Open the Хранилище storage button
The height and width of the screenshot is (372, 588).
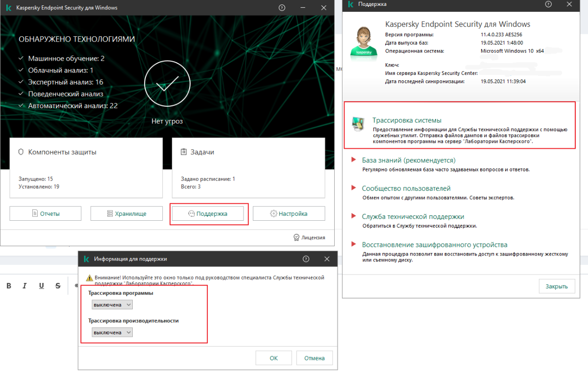coord(126,213)
